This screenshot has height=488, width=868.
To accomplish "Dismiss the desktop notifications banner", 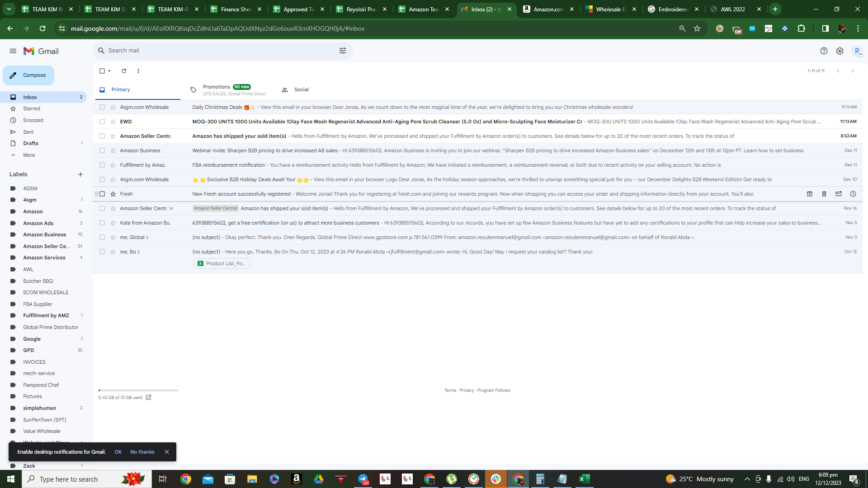I will coord(167,452).
